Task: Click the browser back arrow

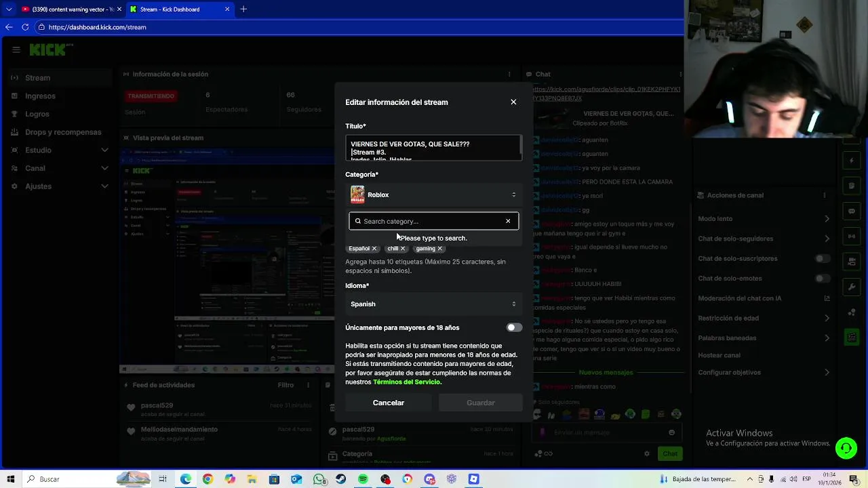Action: point(9,27)
